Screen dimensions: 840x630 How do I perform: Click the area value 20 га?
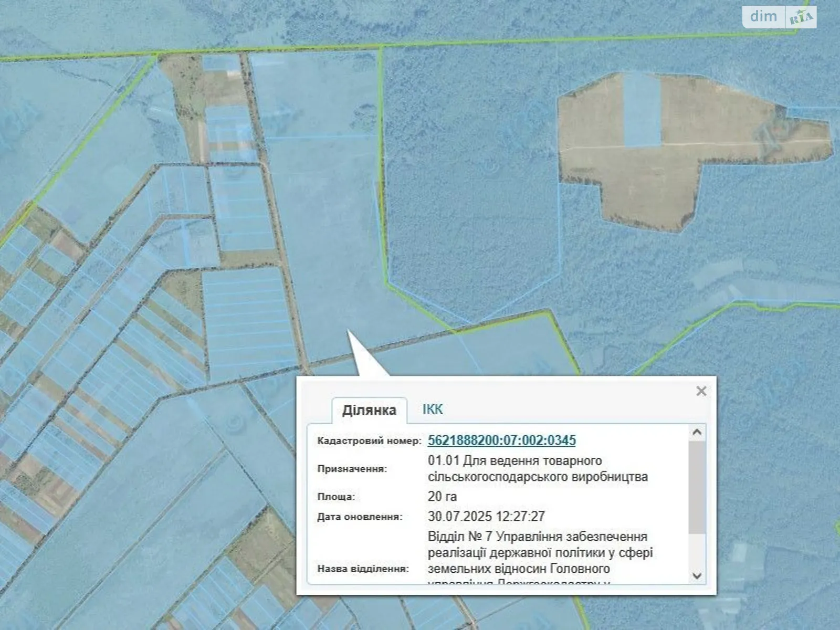click(442, 496)
